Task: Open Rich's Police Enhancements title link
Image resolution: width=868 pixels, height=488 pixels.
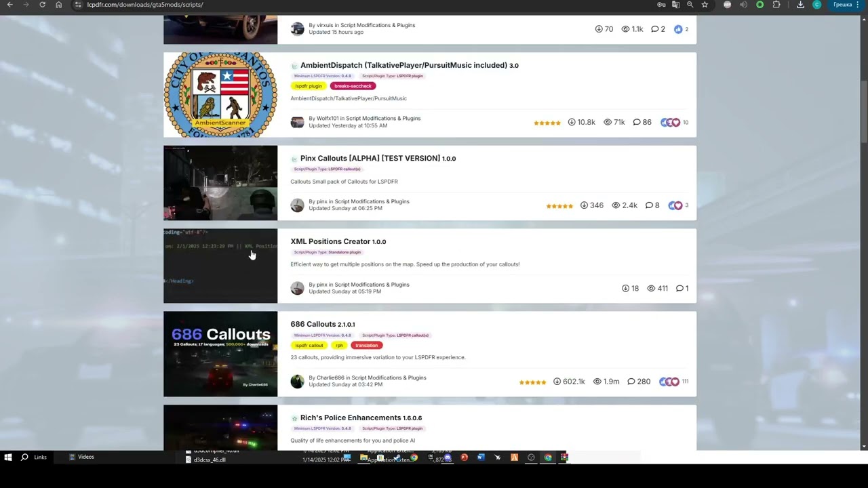Action: click(351, 418)
